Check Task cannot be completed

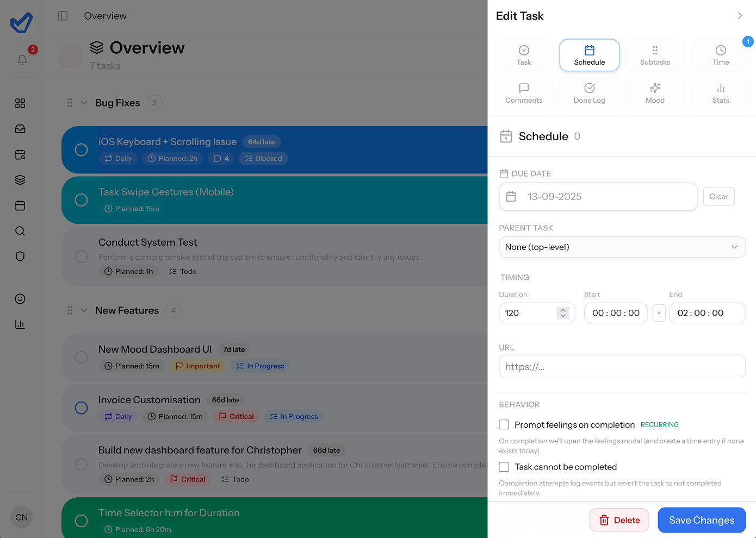(x=504, y=467)
